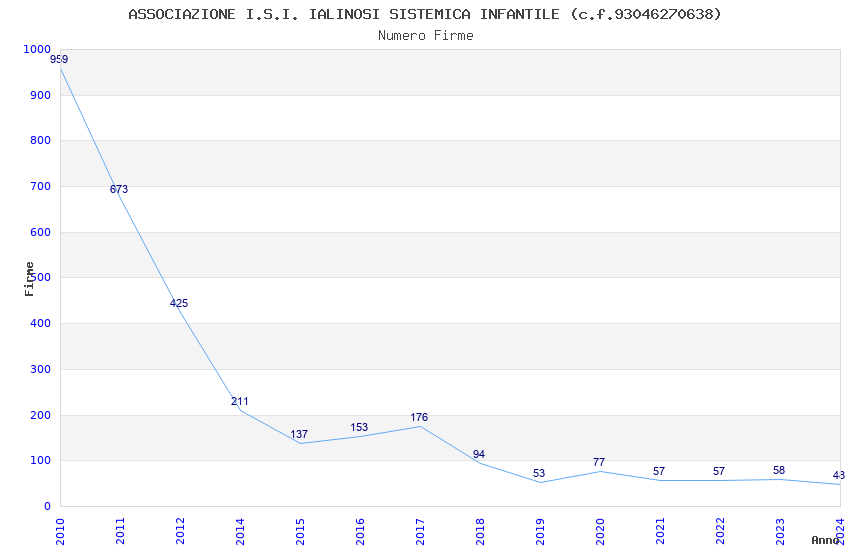850x550 pixels.
Task: Click the data label 425
Action: pyautogui.click(x=179, y=303)
